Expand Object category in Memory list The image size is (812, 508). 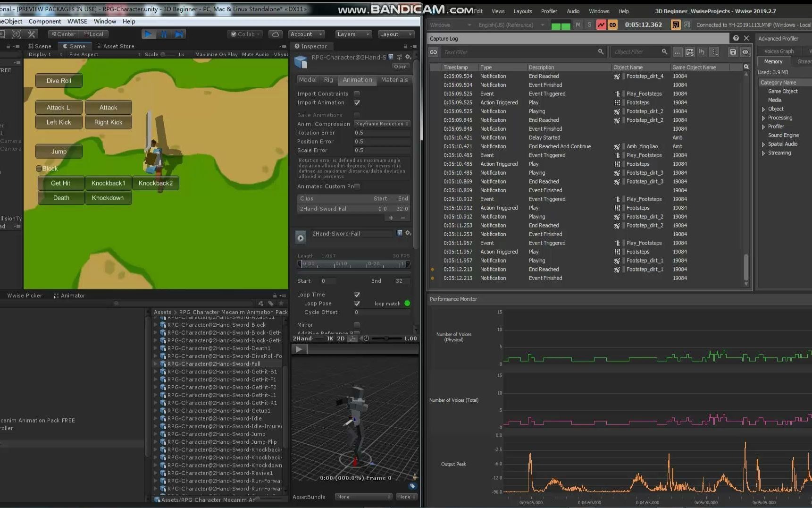click(x=763, y=109)
